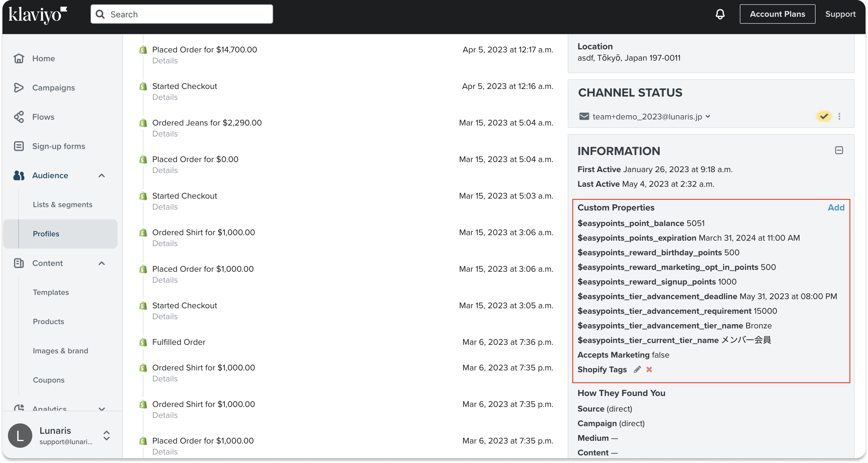Click Shopify icon beside Started Checkout Apr 5

click(143, 86)
